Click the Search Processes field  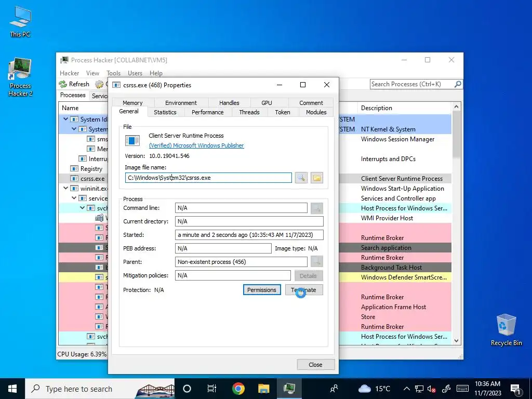click(412, 84)
